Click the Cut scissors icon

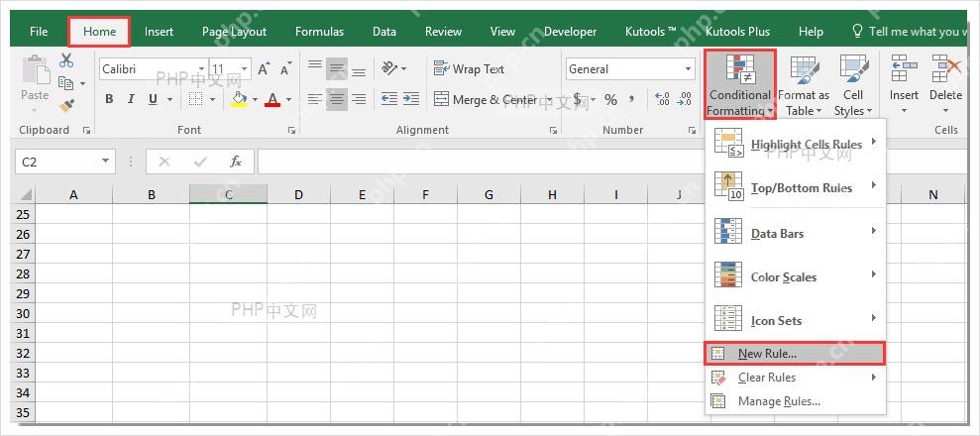coord(66,60)
